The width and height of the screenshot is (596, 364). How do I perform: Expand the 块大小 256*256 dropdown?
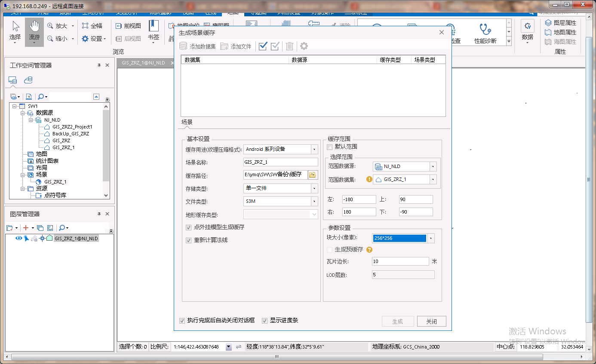coord(431,238)
